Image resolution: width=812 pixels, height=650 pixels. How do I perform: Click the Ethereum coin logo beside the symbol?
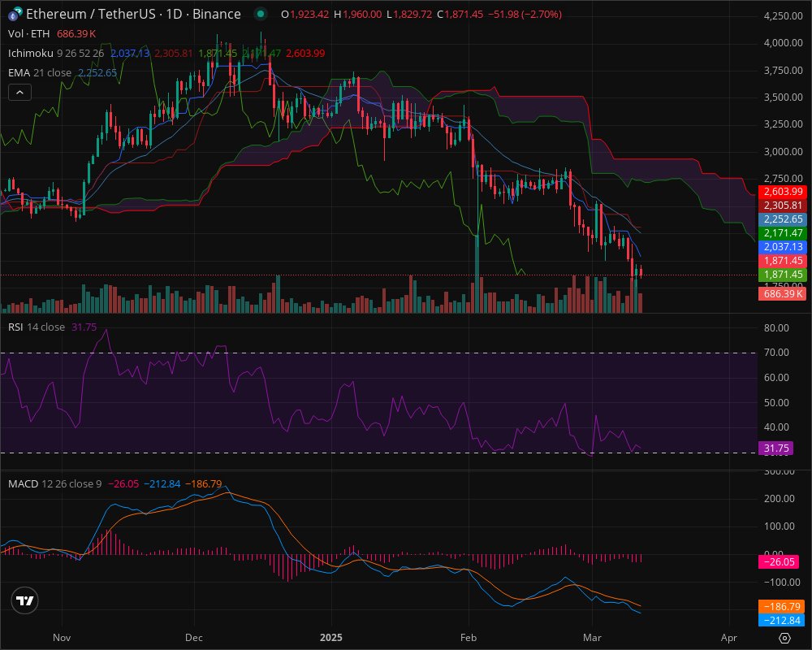point(14,14)
